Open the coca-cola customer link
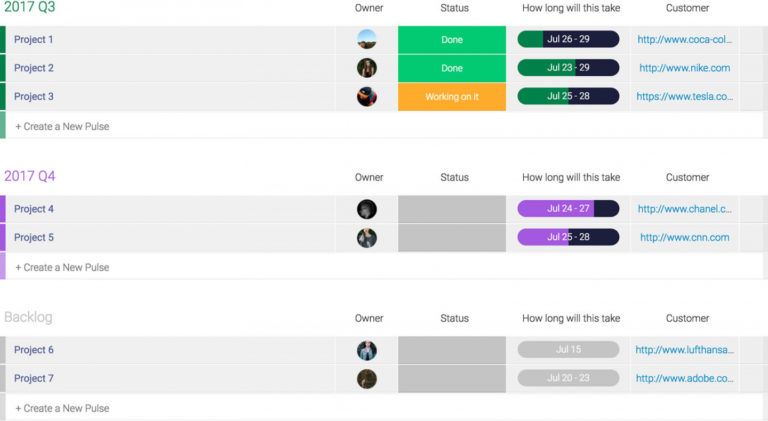Viewport: 768px width, 421px height. tap(685, 40)
